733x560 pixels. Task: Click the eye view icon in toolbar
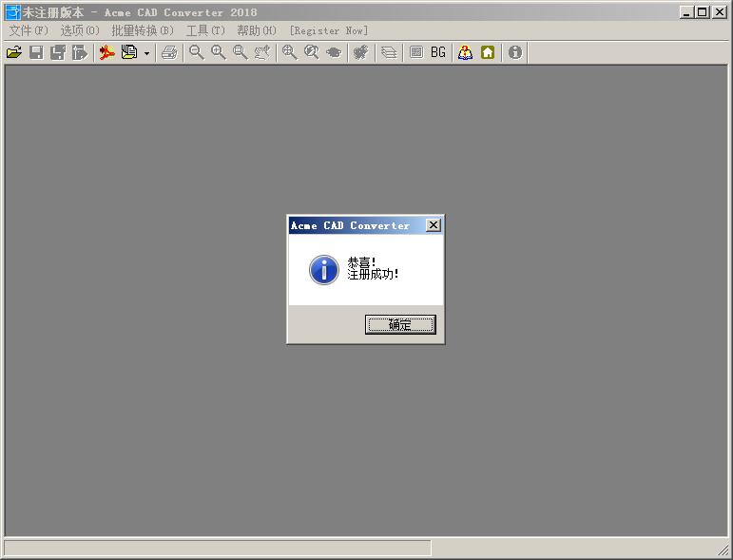[x=334, y=52]
